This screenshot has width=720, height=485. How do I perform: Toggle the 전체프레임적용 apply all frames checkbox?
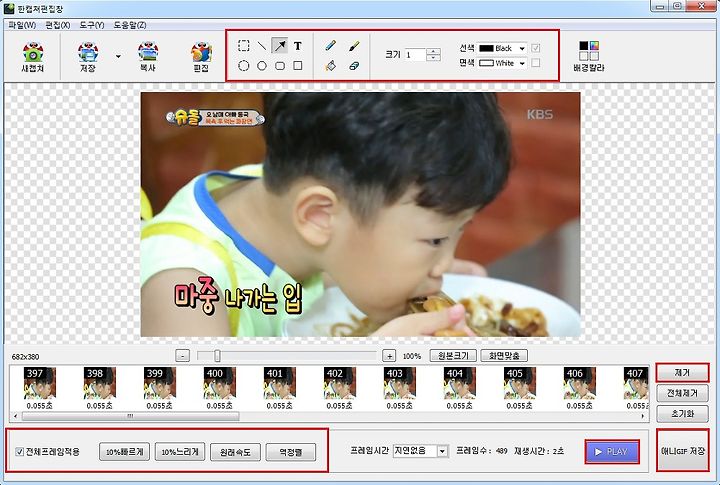(19, 452)
